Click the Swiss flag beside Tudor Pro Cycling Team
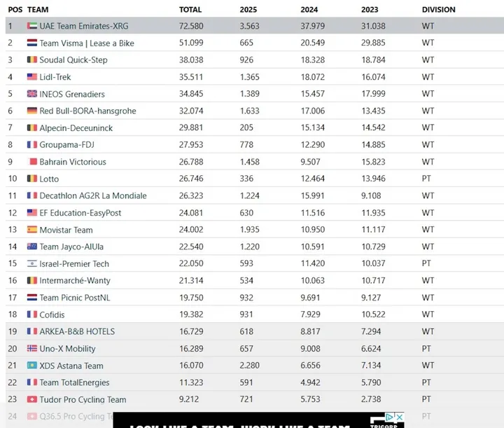The image size is (504, 428). point(31,399)
